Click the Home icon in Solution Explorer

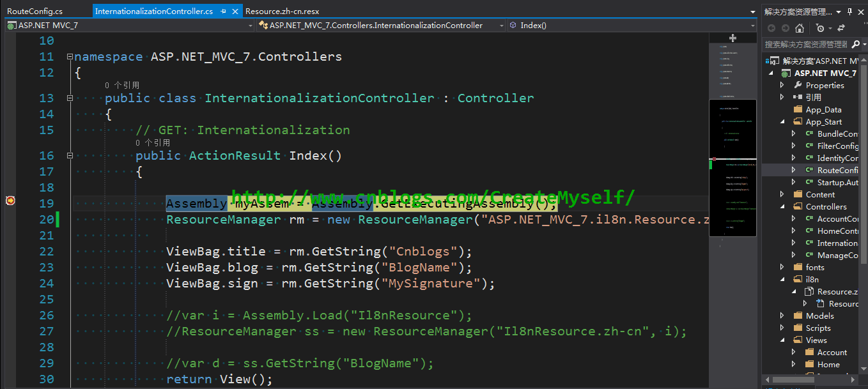[800, 28]
